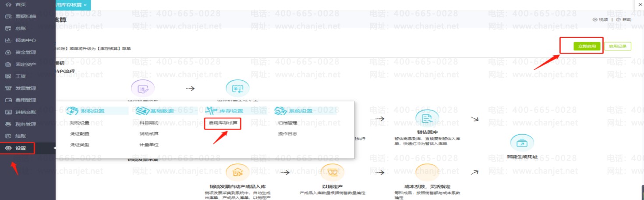Viewport: 644px width, 200px height.
Task: Click the 视频 play icon at top right
Action: [595, 19]
